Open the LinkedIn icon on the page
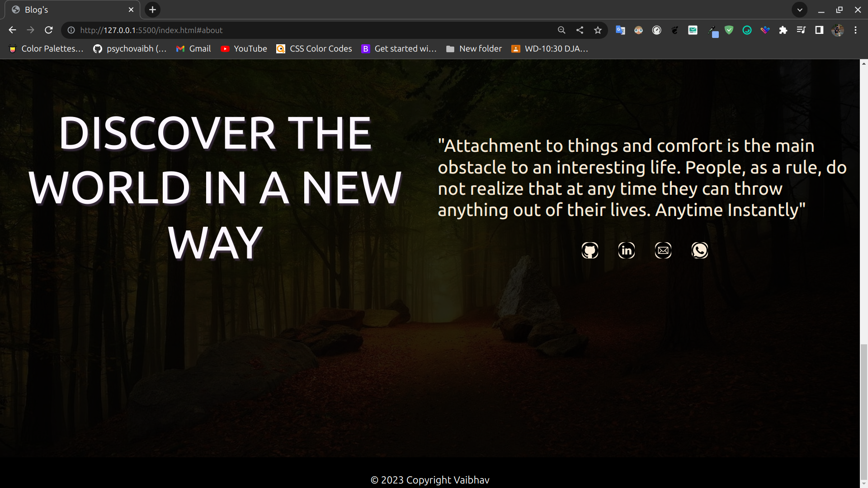This screenshot has width=868, height=488. [x=626, y=250]
